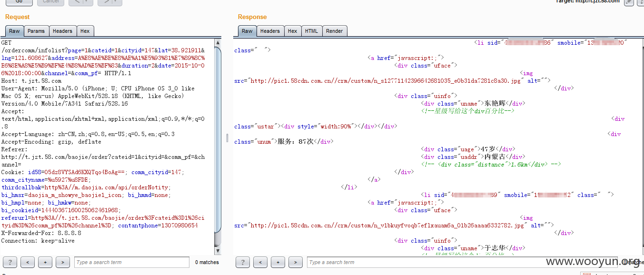Show Response Hex tab

(293, 31)
